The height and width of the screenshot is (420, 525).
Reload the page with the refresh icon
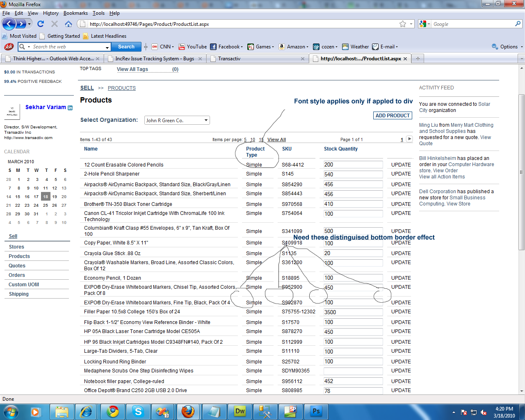(40, 24)
